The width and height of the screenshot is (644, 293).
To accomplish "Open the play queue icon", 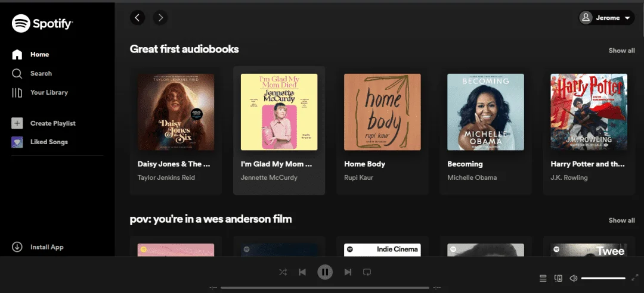I will tap(543, 278).
